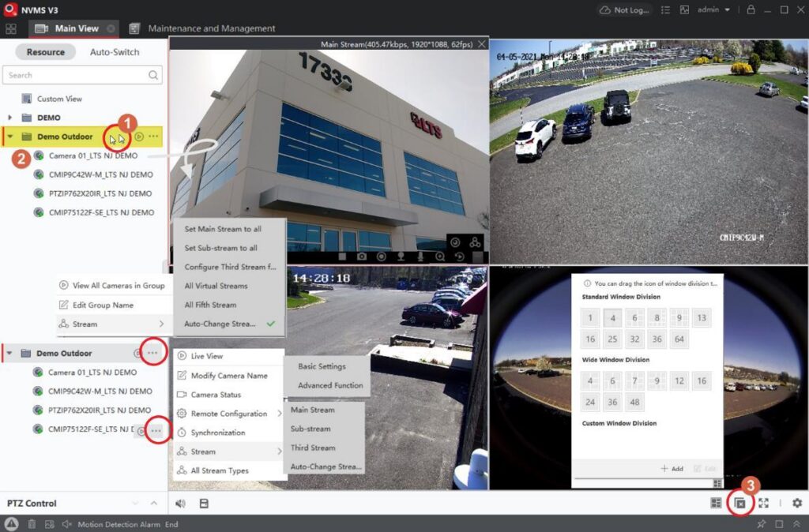This screenshot has height=532, width=809.
Task: Select the Resource tab
Action: 45,52
